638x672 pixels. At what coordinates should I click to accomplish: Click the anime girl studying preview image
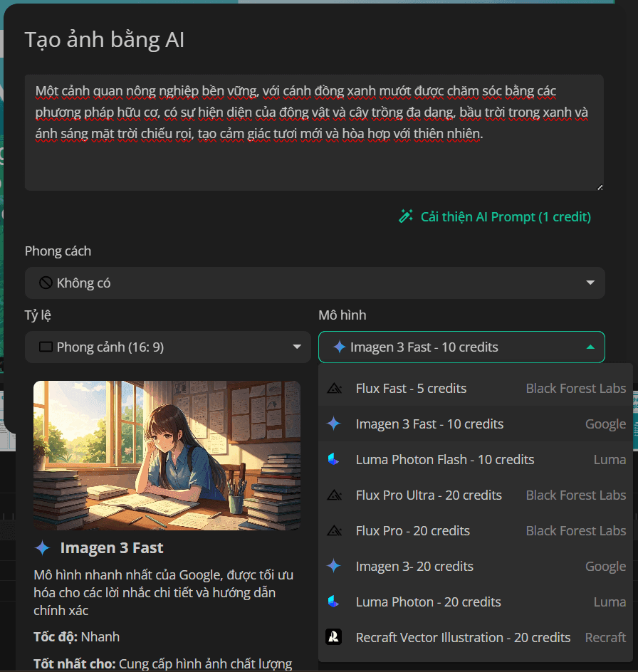tap(167, 456)
